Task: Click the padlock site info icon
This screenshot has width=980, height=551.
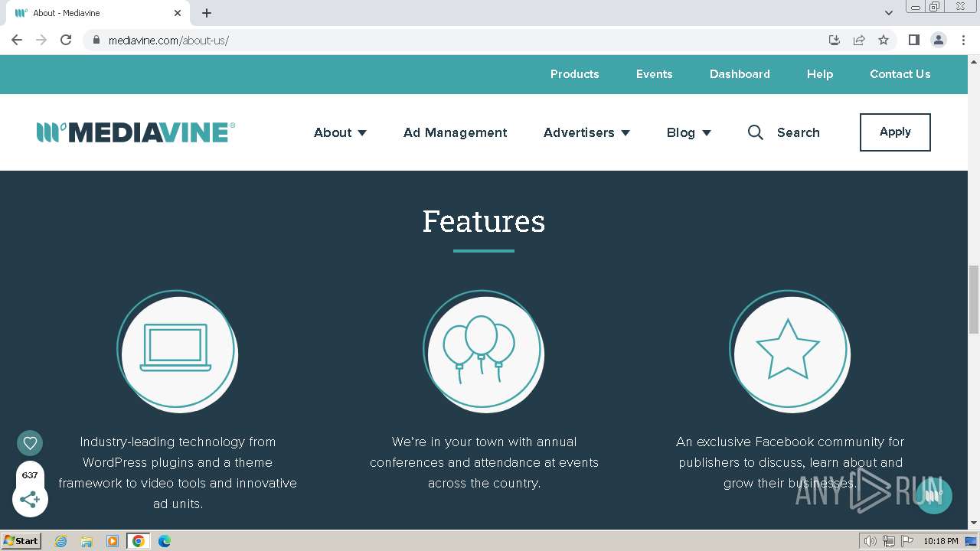Action: point(96,40)
